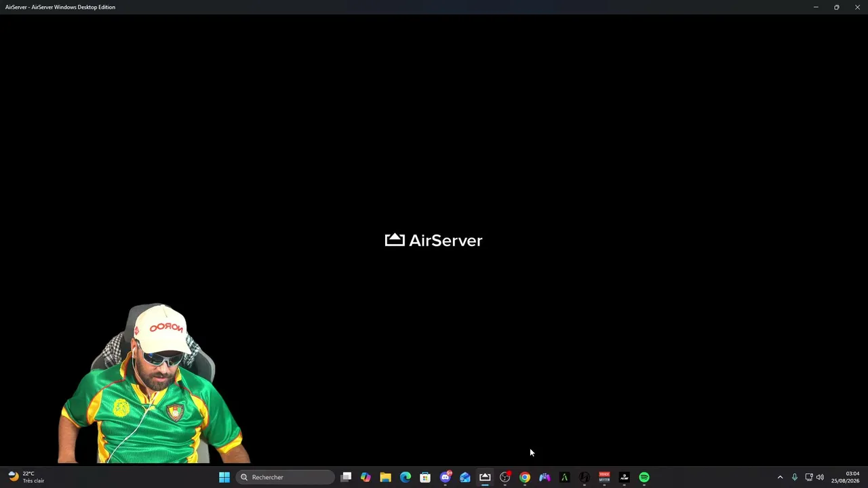Open the black circular H app in taskbar
The width and height of the screenshot is (868, 488).
tap(585, 477)
